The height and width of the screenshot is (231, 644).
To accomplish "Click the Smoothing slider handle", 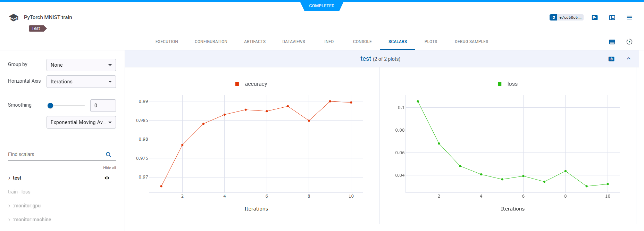I will click(x=50, y=106).
